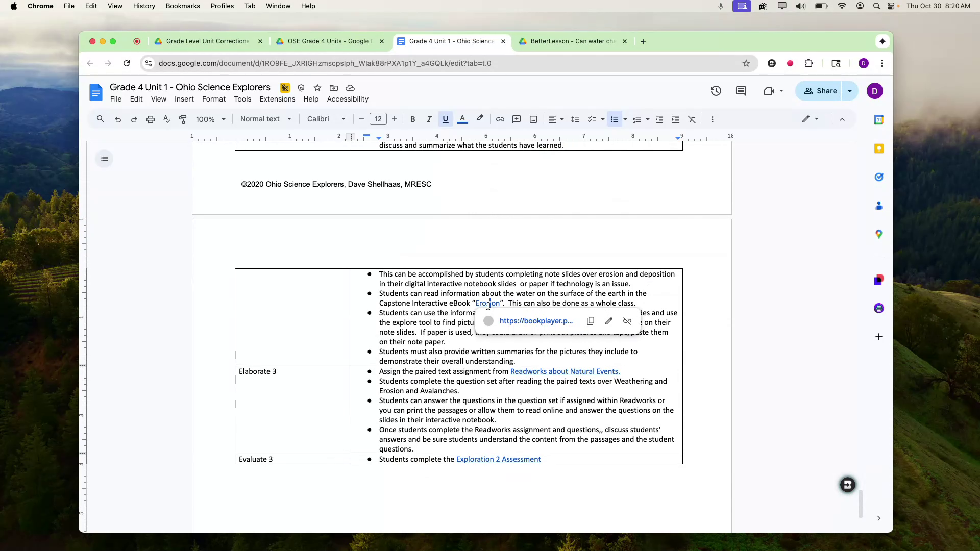Open Google Calendar from the side panel
The height and width of the screenshot is (551, 980).
pos(879,120)
